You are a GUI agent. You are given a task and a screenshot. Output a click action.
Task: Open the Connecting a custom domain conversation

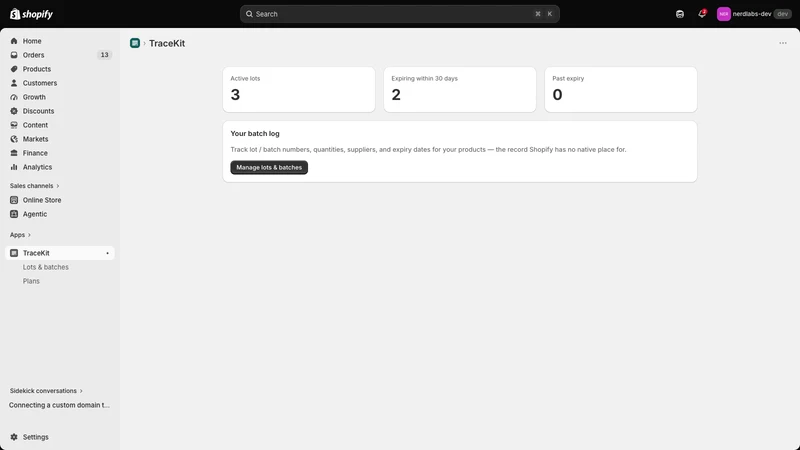59,405
